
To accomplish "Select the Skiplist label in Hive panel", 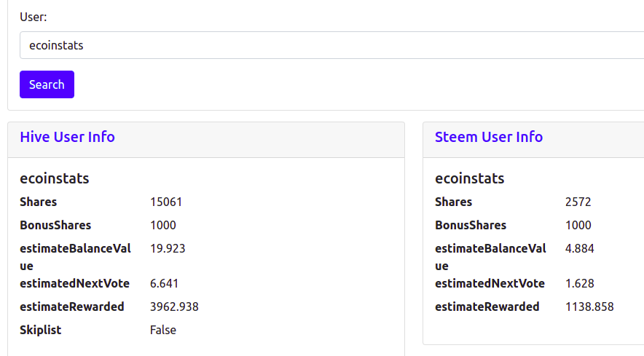I will click(41, 330).
